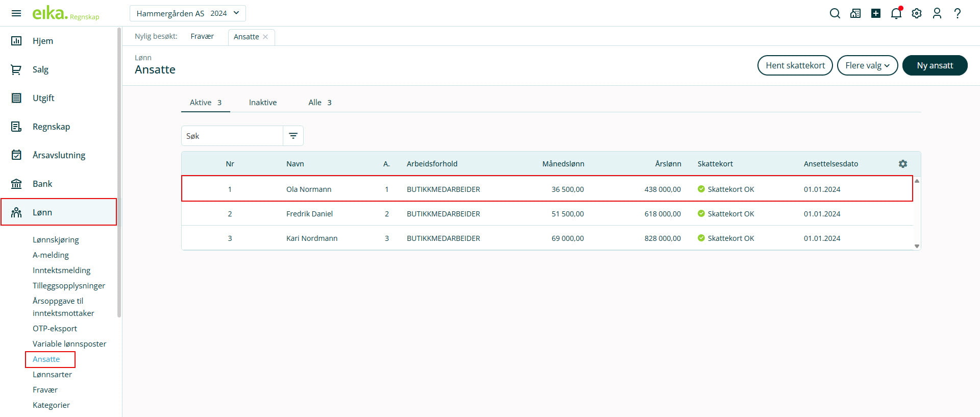
Task: Click the Ny ansatt button
Action: pos(934,65)
